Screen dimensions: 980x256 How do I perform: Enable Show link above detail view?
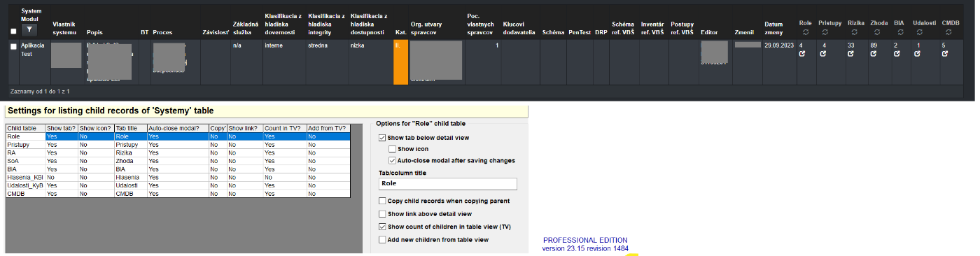[x=382, y=214]
